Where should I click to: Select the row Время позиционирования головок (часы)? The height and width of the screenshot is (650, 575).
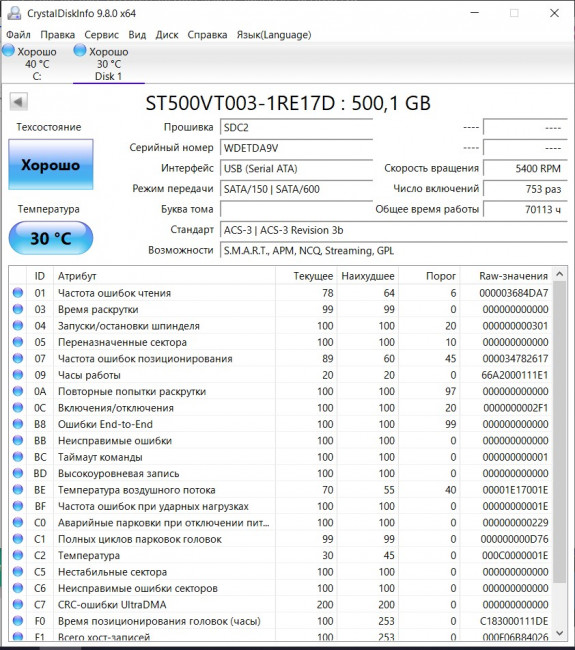(281, 621)
